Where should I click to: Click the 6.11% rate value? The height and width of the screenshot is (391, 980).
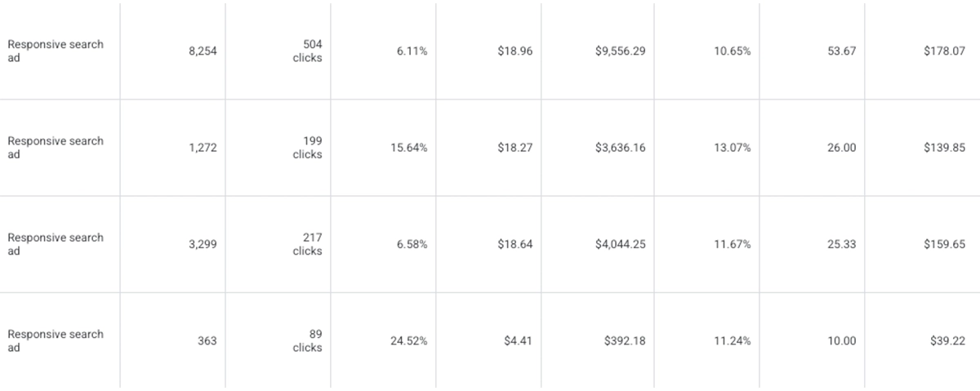coord(412,51)
